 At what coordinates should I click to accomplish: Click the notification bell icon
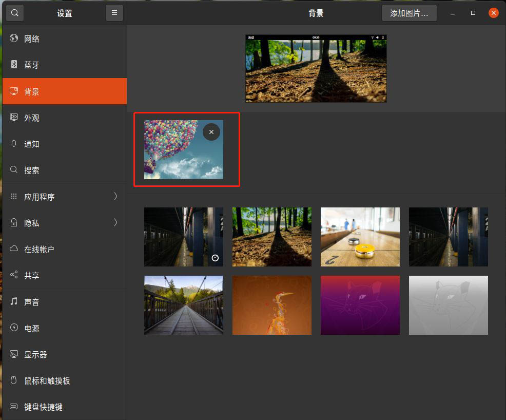pos(14,144)
